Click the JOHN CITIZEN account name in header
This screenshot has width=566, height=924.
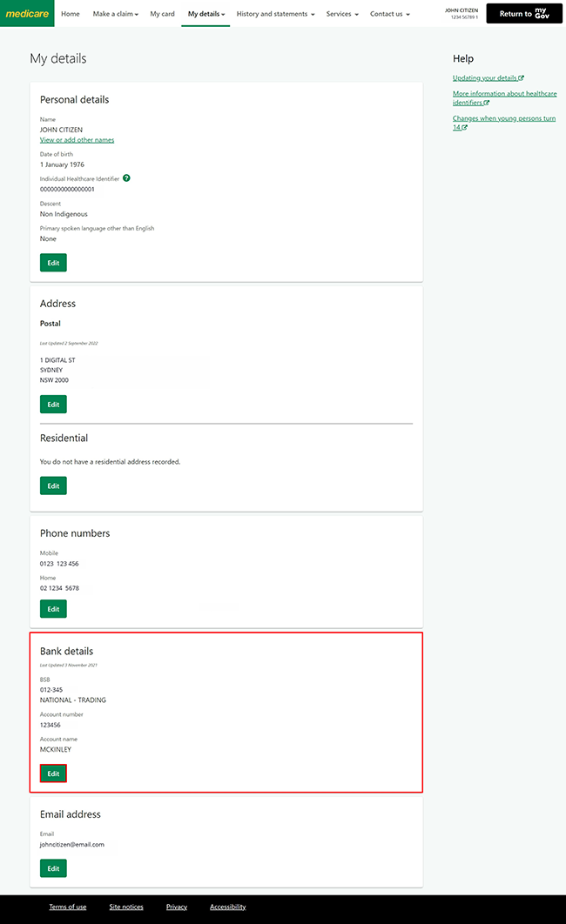(x=462, y=10)
